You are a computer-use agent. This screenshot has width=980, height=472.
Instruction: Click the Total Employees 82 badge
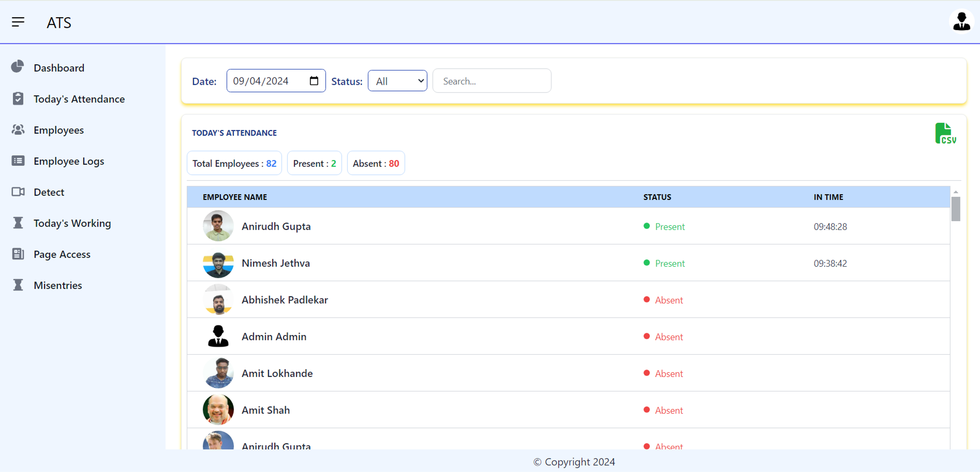(x=234, y=163)
